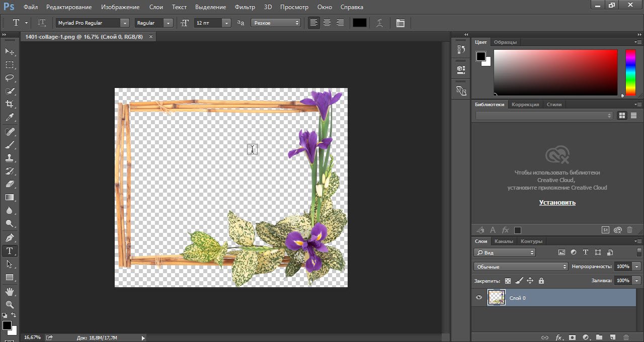Viewport: 644px width, 342px height.
Task: Enable center text alignment
Action: tap(327, 23)
